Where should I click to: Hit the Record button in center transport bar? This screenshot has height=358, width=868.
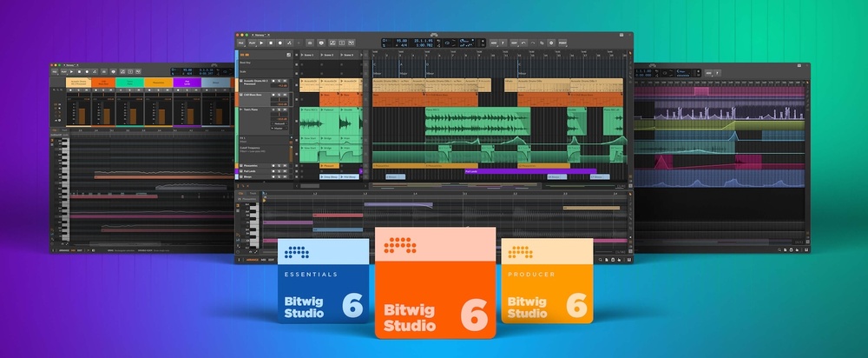click(281, 42)
